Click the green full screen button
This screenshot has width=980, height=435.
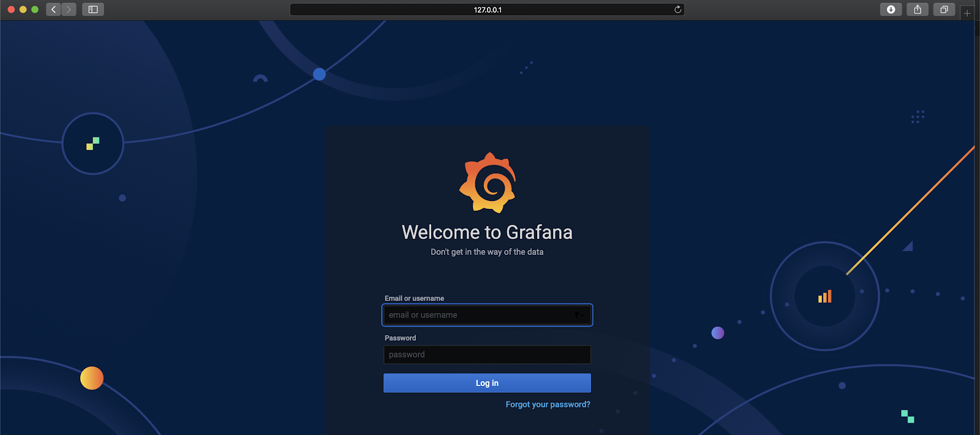coord(35,9)
